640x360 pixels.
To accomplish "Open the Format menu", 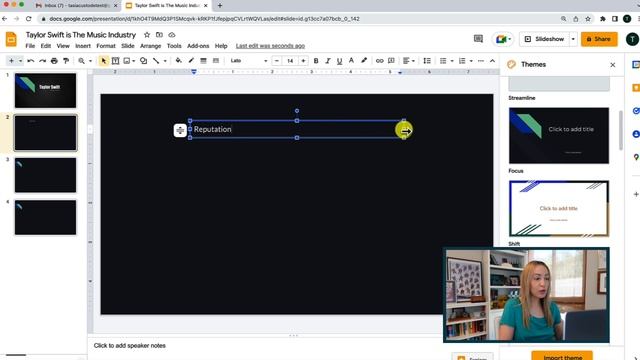I will [106, 46].
